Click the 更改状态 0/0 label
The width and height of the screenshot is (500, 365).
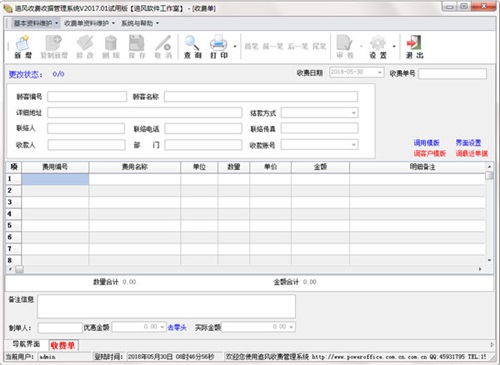pyautogui.click(x=36, y=74)
